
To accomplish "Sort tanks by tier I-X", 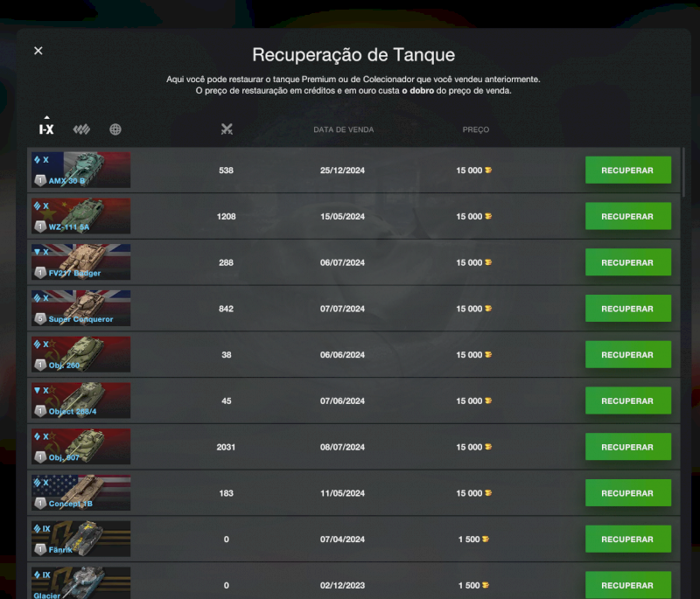I will click(46, 129).
